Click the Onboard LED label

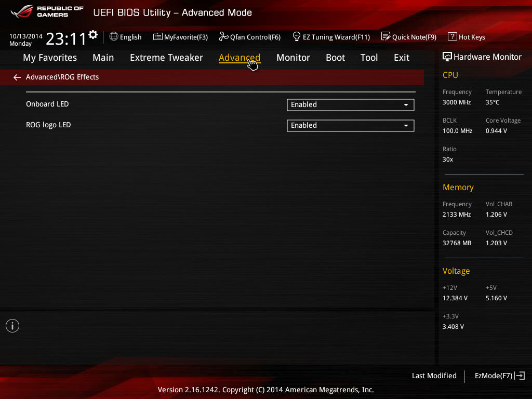(x=47, y=104)
